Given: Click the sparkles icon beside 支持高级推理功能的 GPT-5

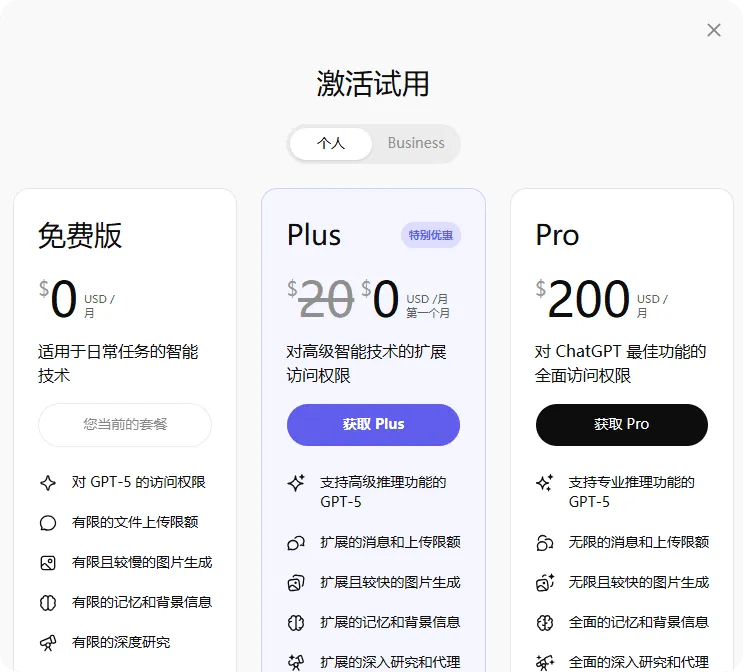Looking at the screenshot, I should pyautogui.click(x=296, y=483).
